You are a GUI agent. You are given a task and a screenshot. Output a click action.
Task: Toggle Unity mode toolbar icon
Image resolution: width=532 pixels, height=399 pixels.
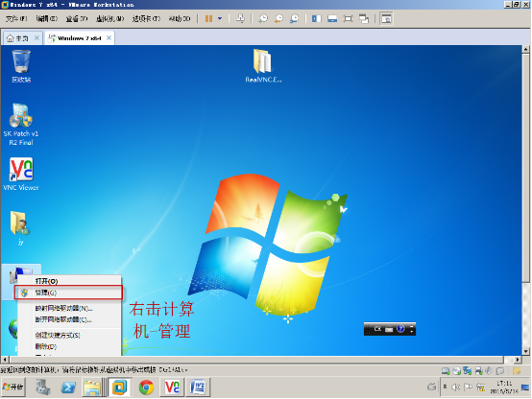tap(364, 18)
